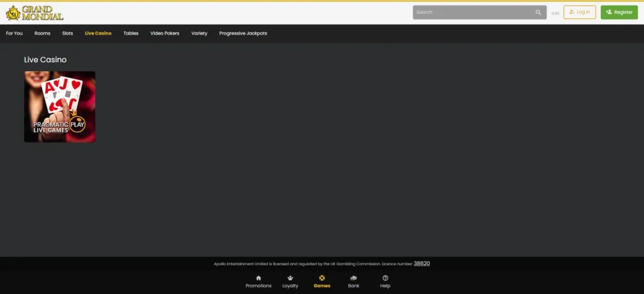Open licence number 38620 link
The height and width of the screenshot is (294, 644).
click(x=422, y=264)
